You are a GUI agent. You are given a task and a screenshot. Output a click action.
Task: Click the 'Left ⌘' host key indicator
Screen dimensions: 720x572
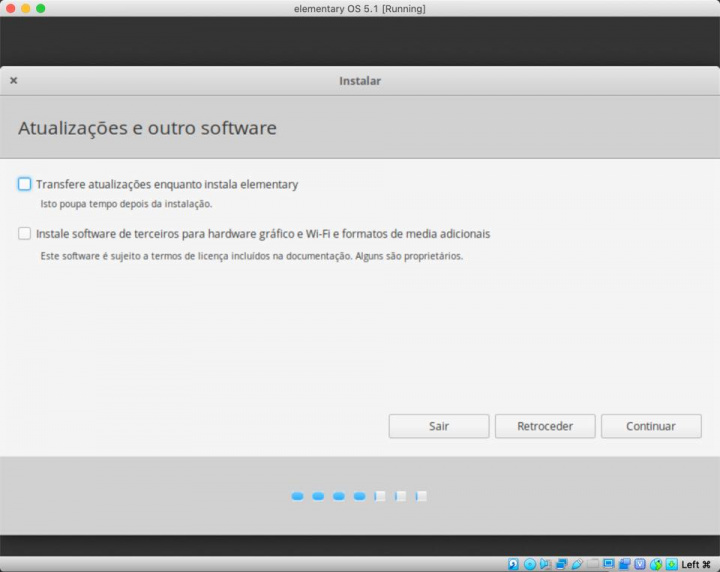696,564
